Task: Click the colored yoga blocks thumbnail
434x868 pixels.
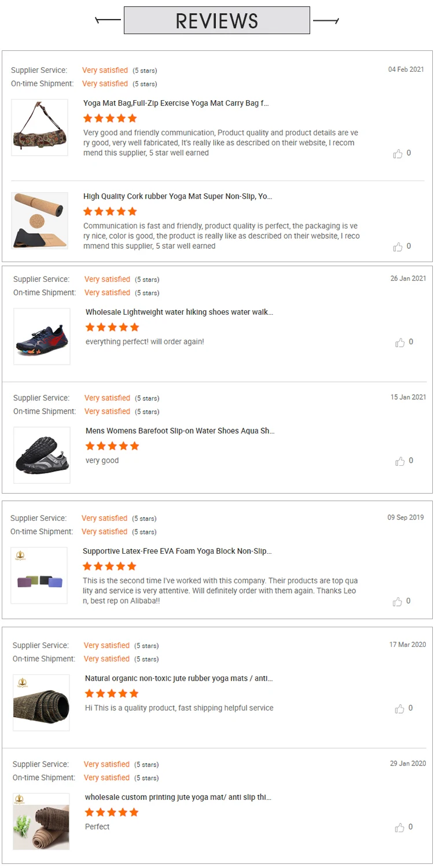Action: 39,576
